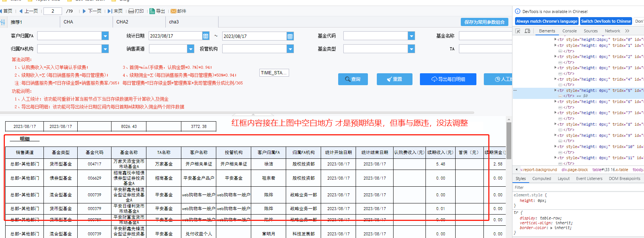Click 保存为常用参数组合 button

coord(485,22)
